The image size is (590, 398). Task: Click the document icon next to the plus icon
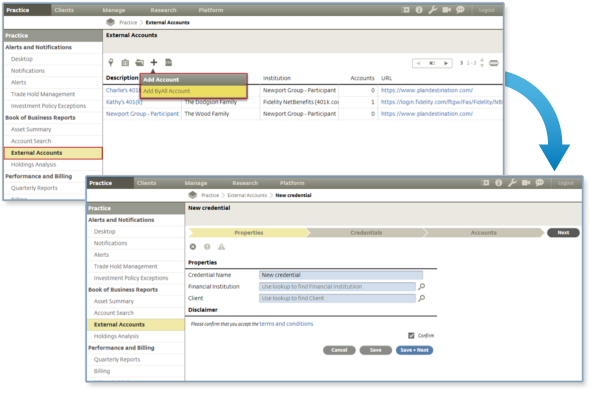click(168, 62)
